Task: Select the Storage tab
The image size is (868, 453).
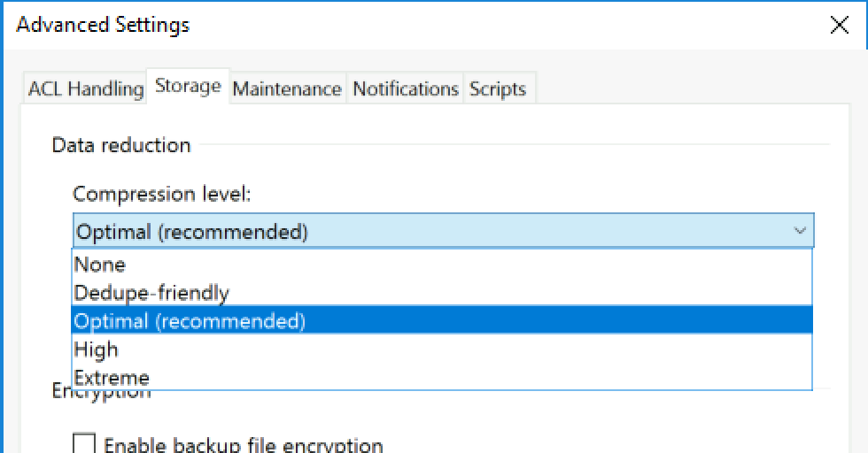Action: 188,86
